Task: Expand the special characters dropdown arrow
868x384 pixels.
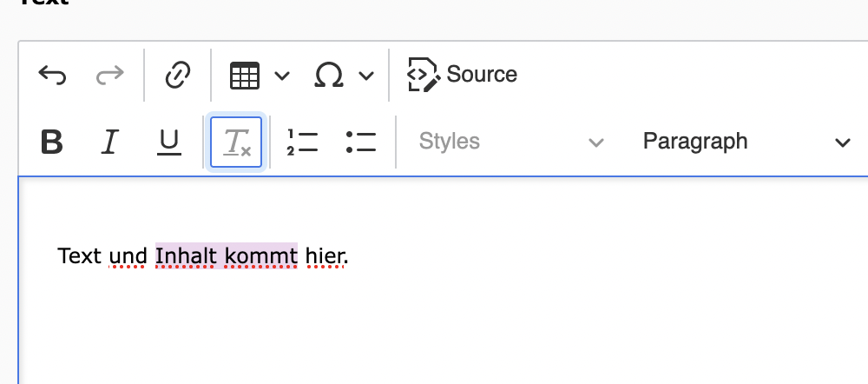Action: click(x=366, y=76)
